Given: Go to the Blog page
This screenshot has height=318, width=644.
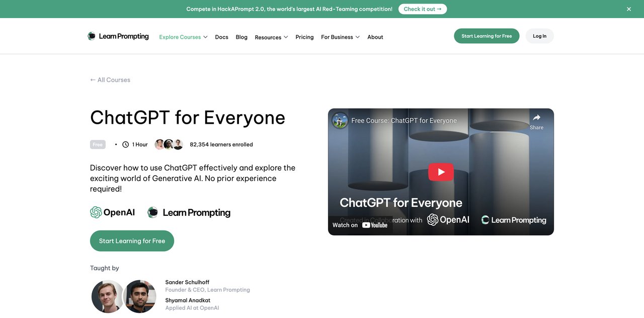Looking at the screenshot, I should tap(242, 37).
